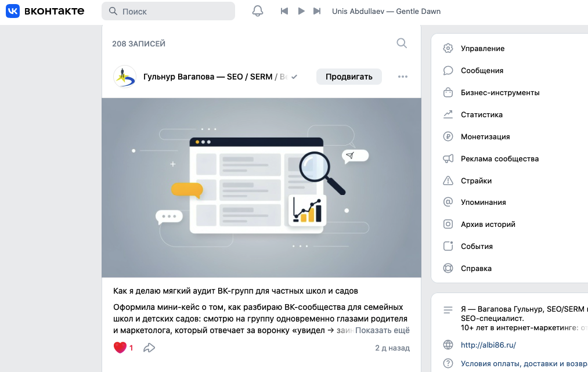
Task: Click the VK logo icon
Action: click(13, 11)
